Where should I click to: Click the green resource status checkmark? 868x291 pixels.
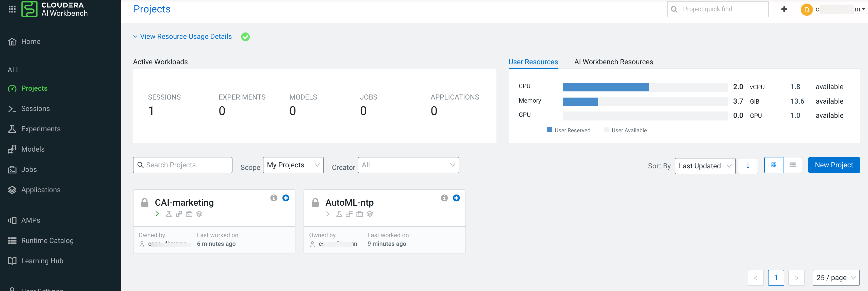point(245,37)
